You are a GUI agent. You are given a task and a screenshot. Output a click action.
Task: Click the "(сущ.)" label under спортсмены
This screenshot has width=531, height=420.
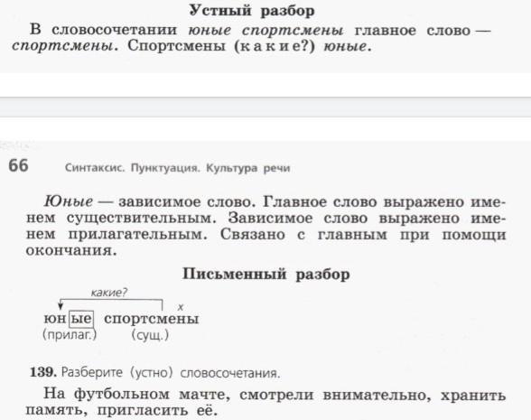coord(150,335)
